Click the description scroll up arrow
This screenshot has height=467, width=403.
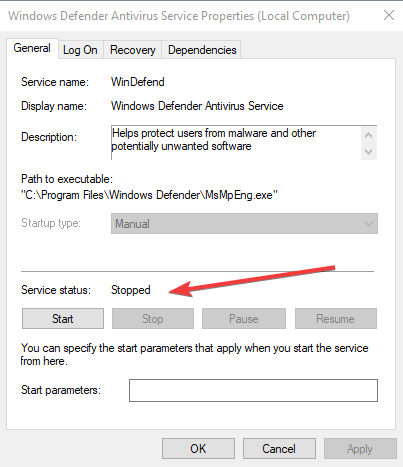pyautogui.click(x=368, y=135)
